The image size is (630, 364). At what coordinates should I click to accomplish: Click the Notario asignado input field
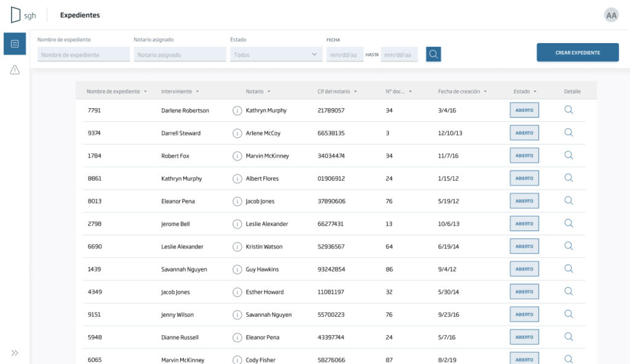(179, 54)
